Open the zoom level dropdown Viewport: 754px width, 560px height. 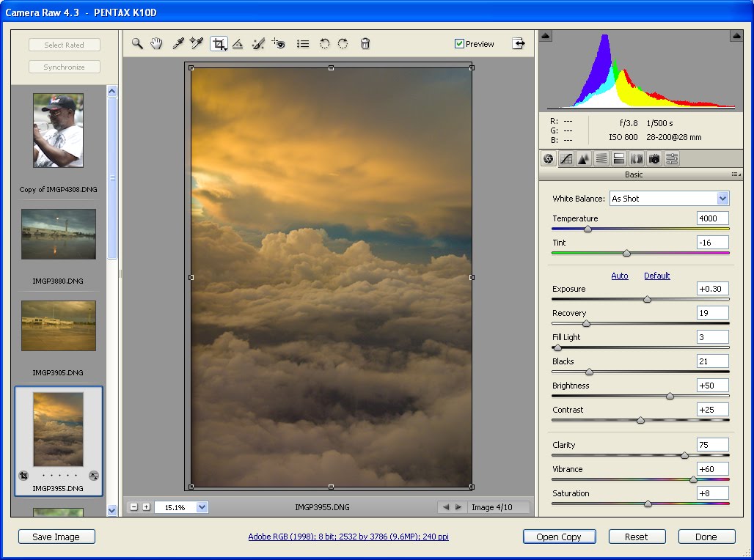click(x=202, y=507)
